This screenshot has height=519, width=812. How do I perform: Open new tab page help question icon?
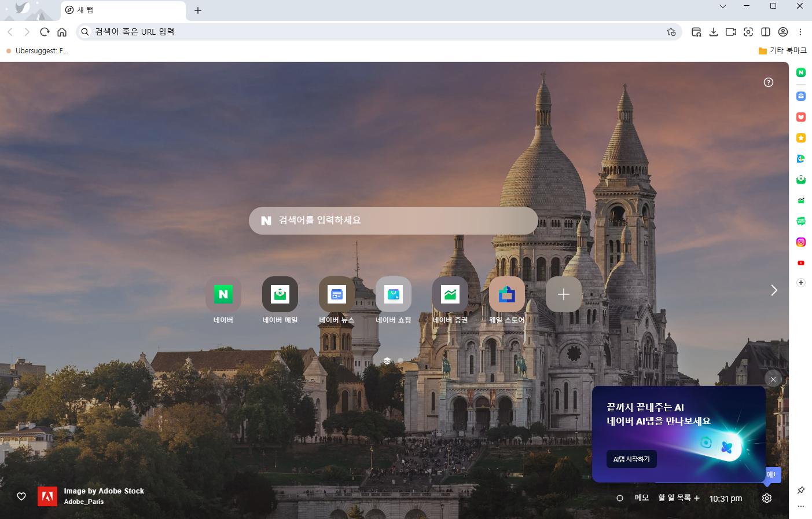coord(769,82)
